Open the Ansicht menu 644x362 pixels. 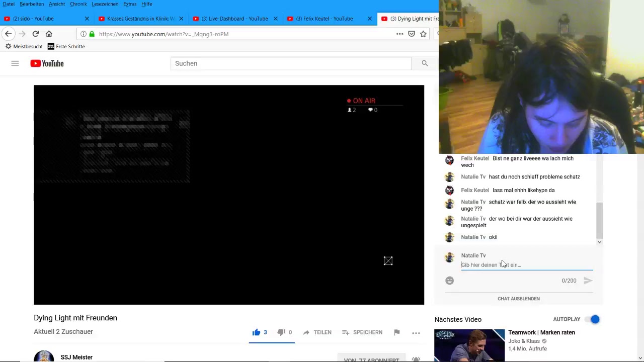click(x=57, y=4)
